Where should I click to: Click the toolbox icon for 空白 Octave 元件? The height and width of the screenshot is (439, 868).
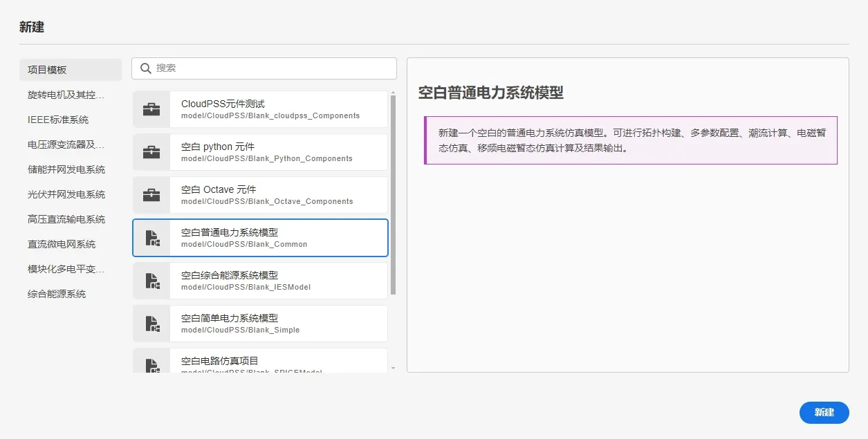(x=151, y=195)
